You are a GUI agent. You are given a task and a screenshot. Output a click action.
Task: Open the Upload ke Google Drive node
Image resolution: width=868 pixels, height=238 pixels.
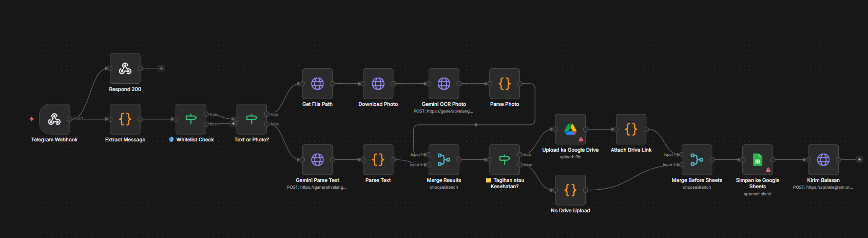570,130
